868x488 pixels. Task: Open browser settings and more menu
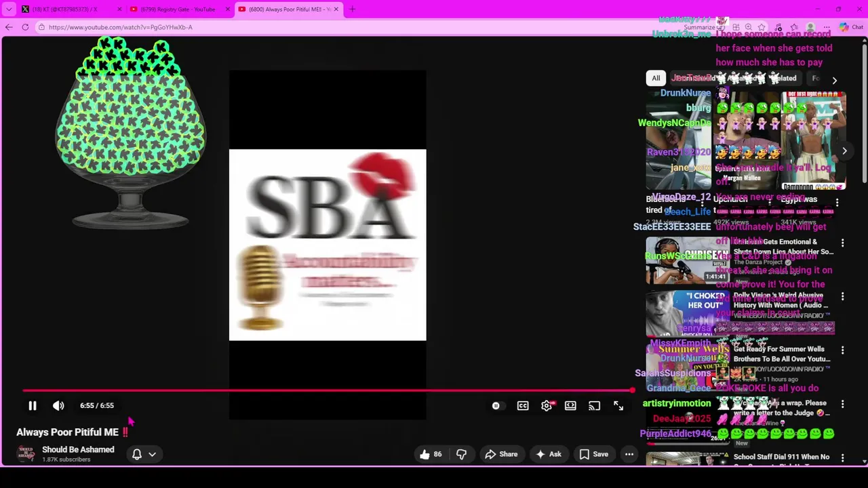pyautogui.click(x=827, y=27)
